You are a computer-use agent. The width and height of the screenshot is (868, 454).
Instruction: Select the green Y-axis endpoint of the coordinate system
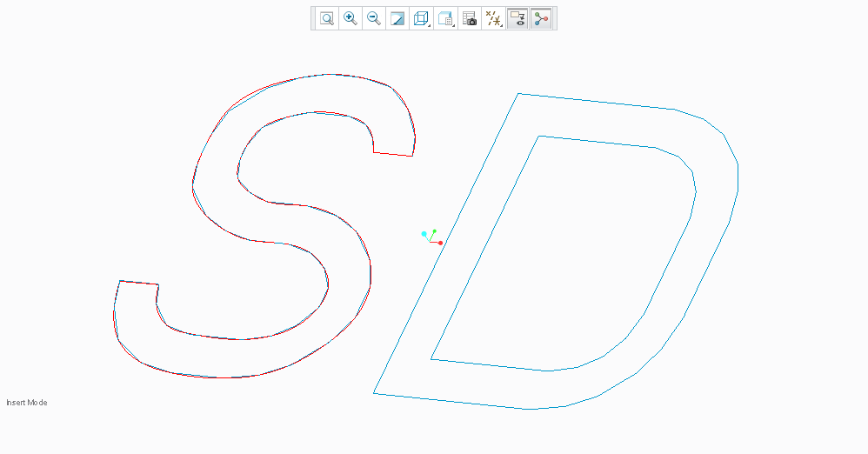(x=434, y=231)
